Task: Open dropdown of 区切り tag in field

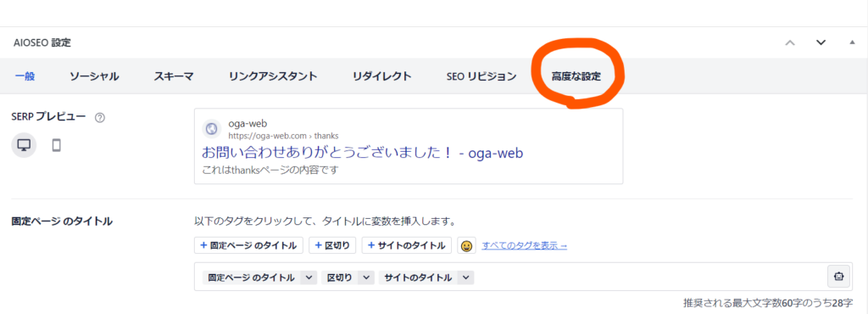Action: [366, 278]
